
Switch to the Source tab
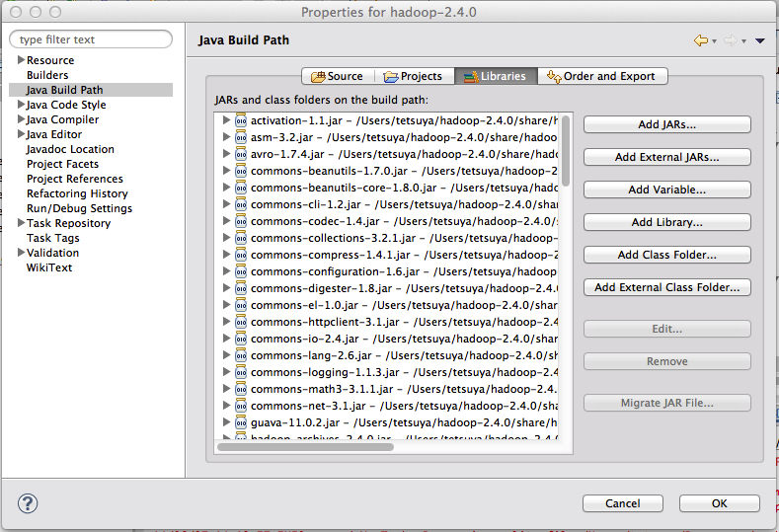(x=338, y=76)
